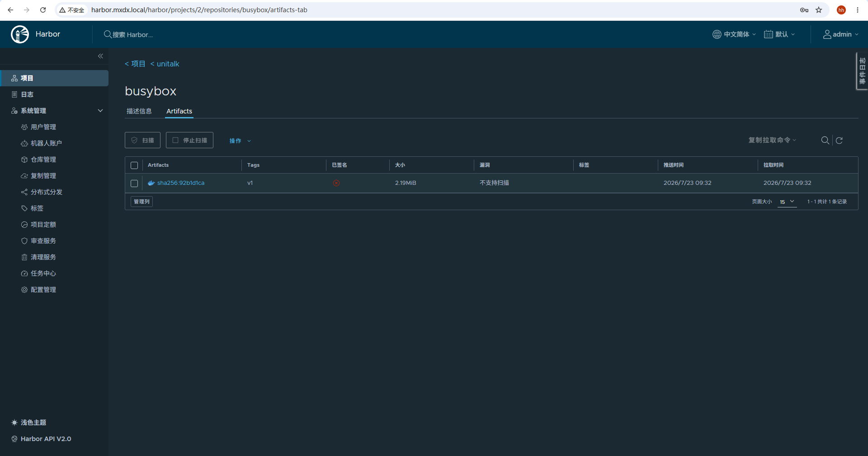Image resolution: width=868 pixels, height=456 pixels.
Task: Switch to 浅色主题 light theme
Action: (x=29, y=423)
